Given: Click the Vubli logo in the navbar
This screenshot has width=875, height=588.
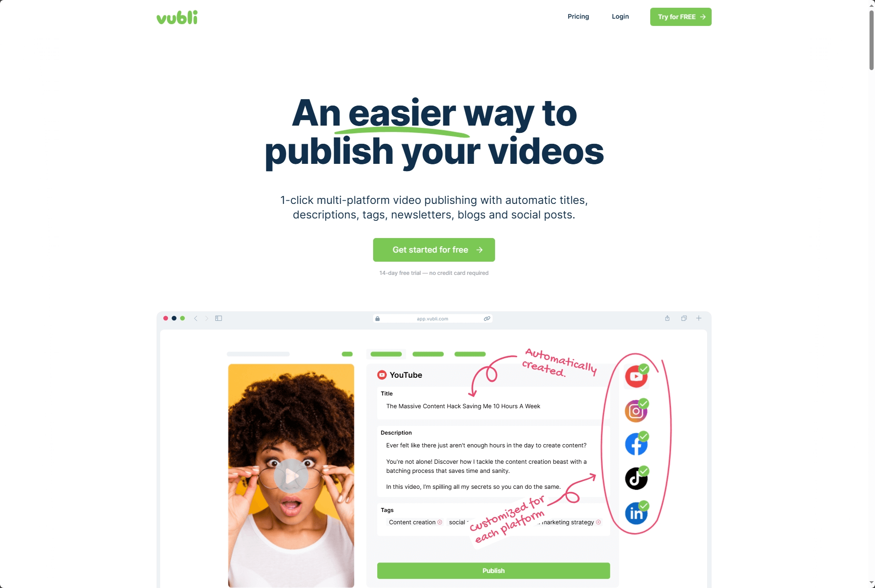Looking at the screenshot, I should tap(177, 16).
